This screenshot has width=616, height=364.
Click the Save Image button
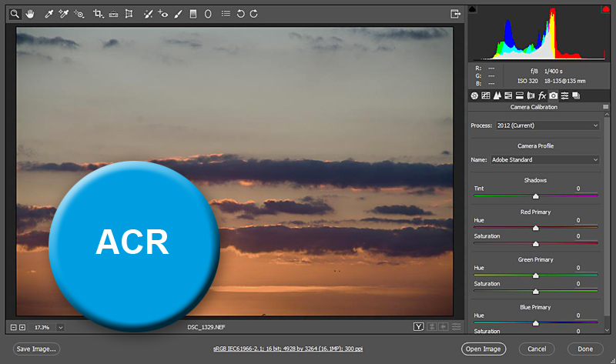36,349
